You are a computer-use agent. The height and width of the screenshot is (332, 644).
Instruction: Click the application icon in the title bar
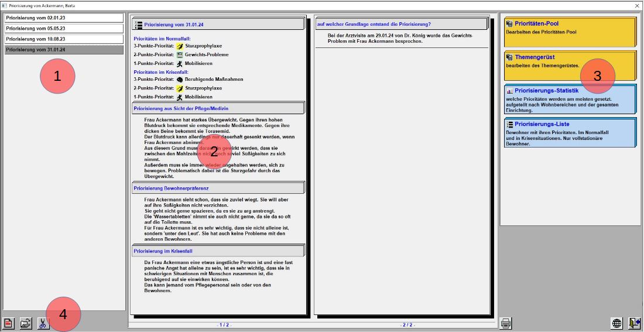(x=4, y=6)
